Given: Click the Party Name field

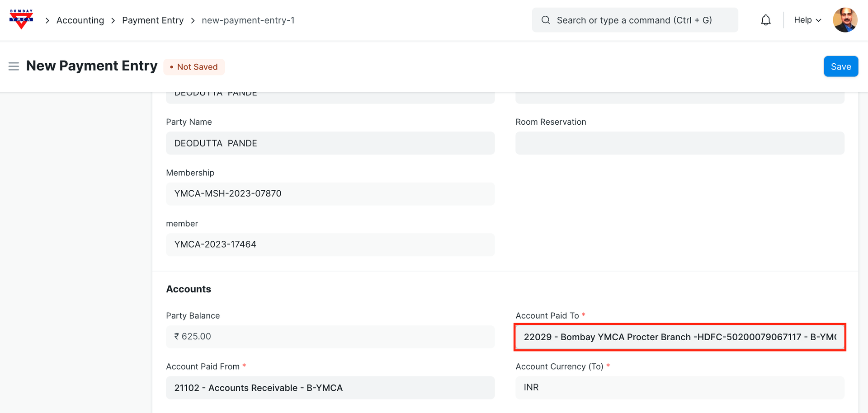Looking at the screenshot, I should click(330, 143).
